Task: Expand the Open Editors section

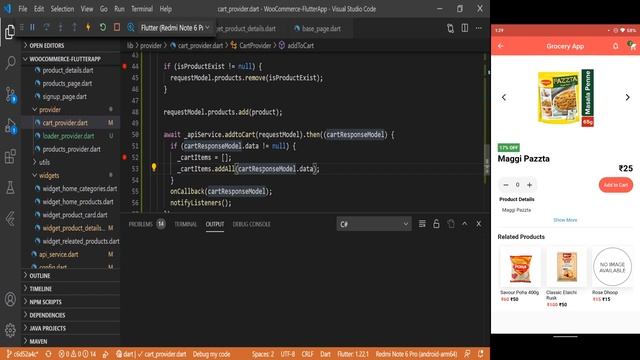Action: click(x=71, y=45)
